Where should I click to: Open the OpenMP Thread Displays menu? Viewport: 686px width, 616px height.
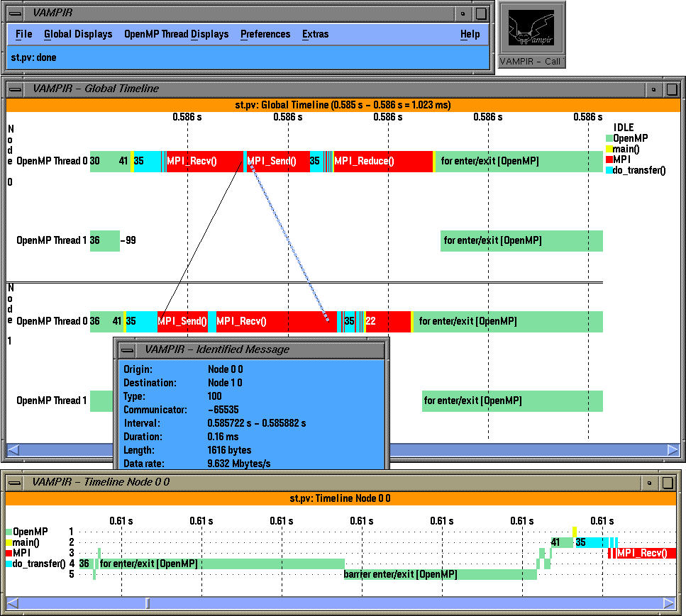[x=177, y=34]
